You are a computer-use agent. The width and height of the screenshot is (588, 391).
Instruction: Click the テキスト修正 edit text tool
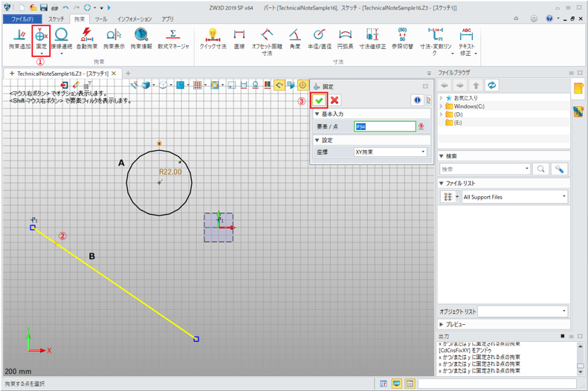click(467, 42)
